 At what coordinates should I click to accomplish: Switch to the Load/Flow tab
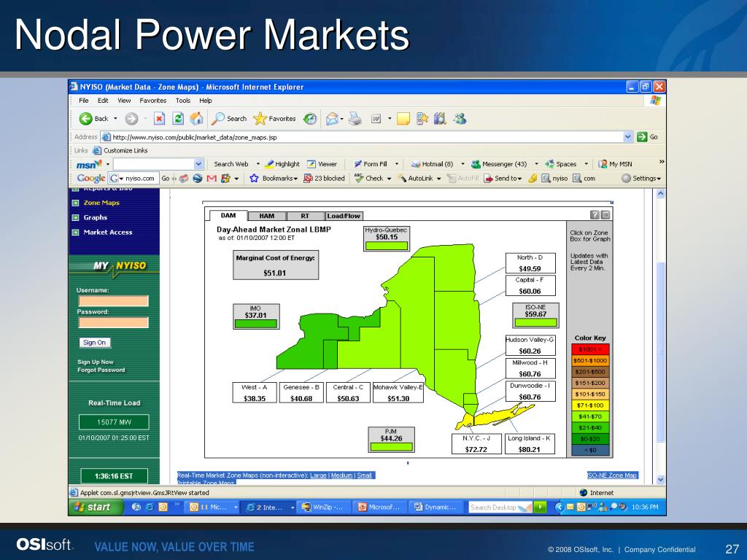[x=344, y=216]
